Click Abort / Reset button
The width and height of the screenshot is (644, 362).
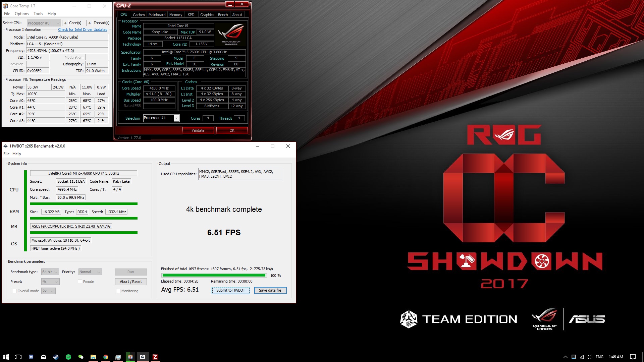[x=131, y=282]
